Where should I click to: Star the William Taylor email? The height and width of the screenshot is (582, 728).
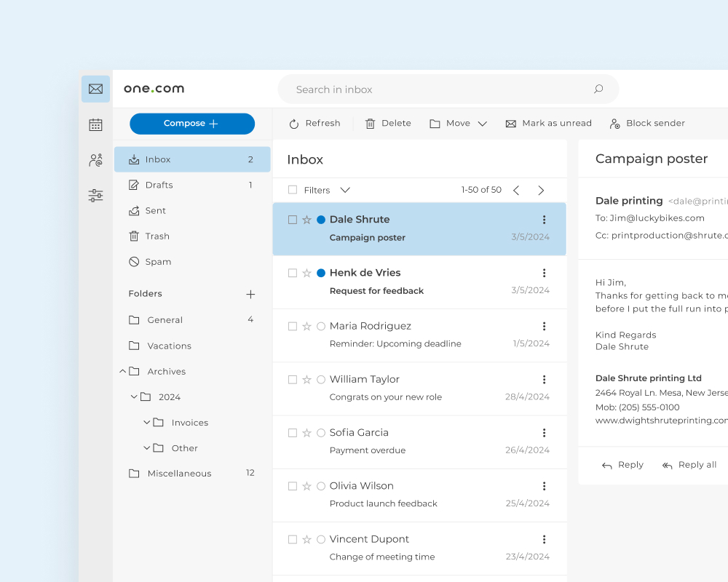pyautogui.click(x=306, y=380)
